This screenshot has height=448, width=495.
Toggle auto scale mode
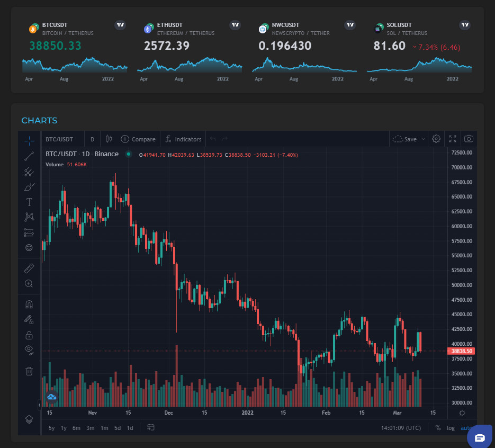click(466, 428)
